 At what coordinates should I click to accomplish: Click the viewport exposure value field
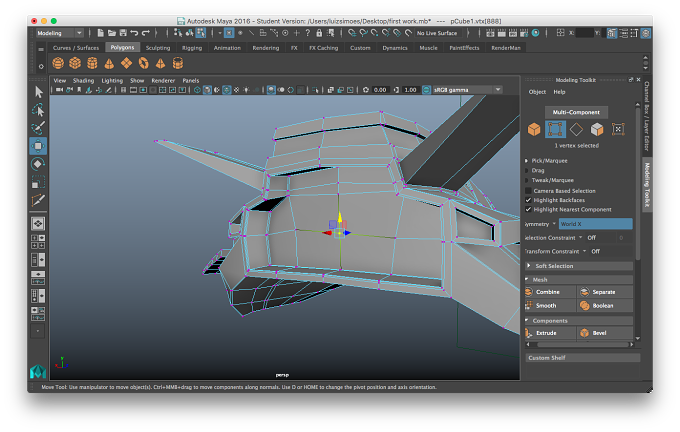tap(380, 90)
